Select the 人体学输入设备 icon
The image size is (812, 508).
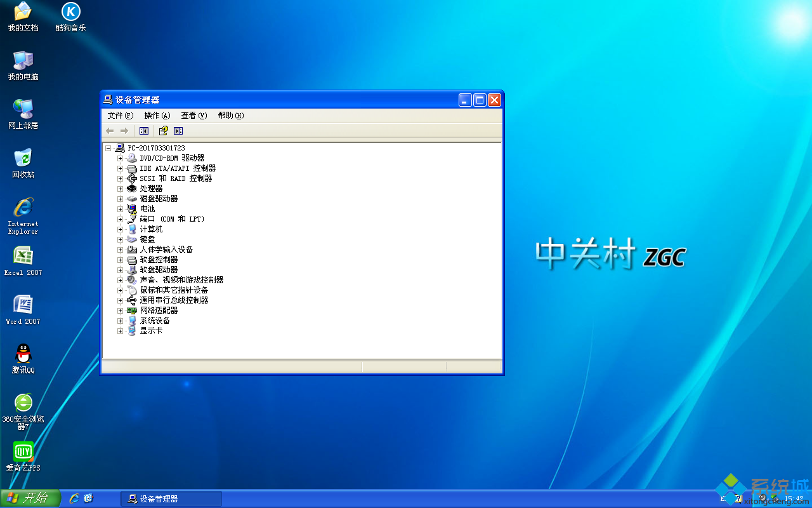pyautogui.click(x=132, y=250)
